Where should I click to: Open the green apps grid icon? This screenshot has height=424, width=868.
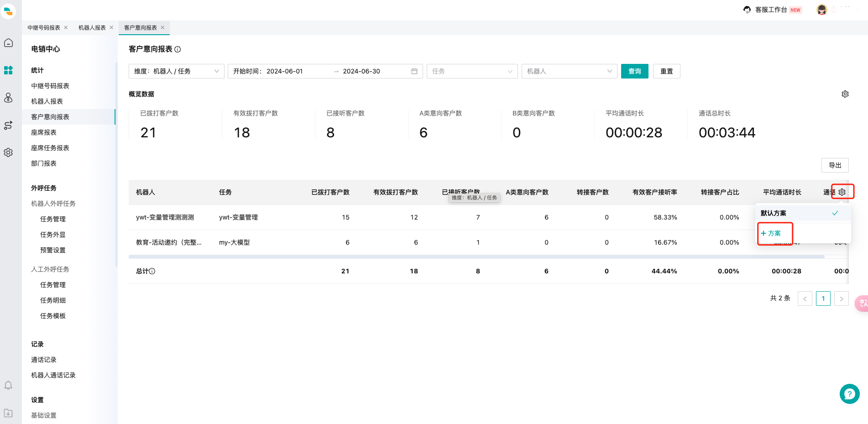click(x=8, y=70)
